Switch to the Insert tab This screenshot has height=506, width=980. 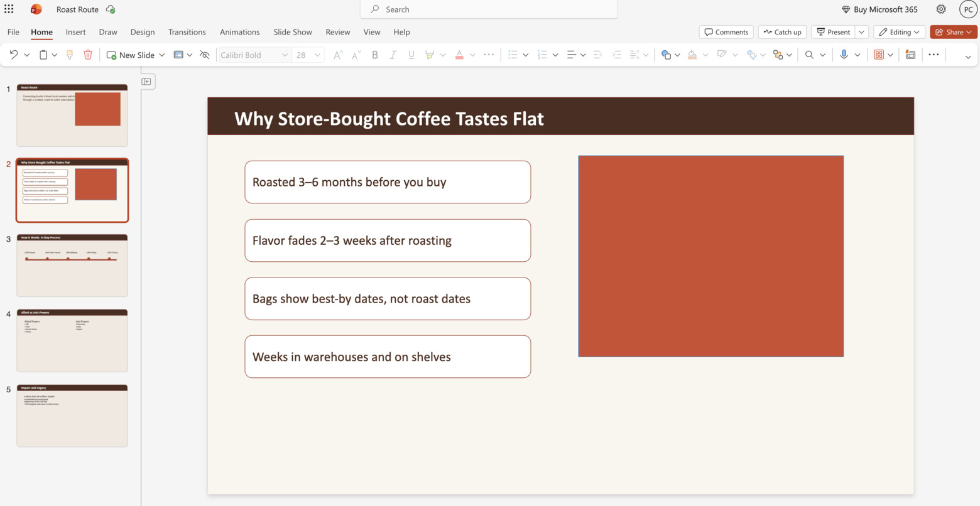(x=75, y=32)
